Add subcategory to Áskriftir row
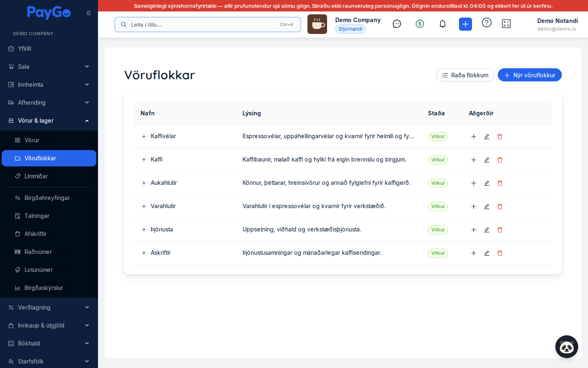Screen dimensions: 588x368 [x=474, y=253]
